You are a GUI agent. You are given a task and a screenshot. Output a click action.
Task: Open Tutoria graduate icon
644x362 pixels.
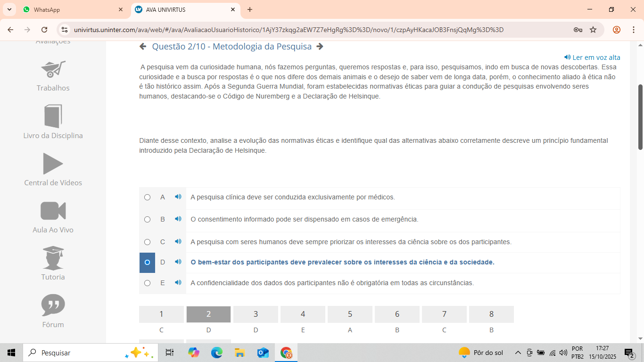(53, 258)
